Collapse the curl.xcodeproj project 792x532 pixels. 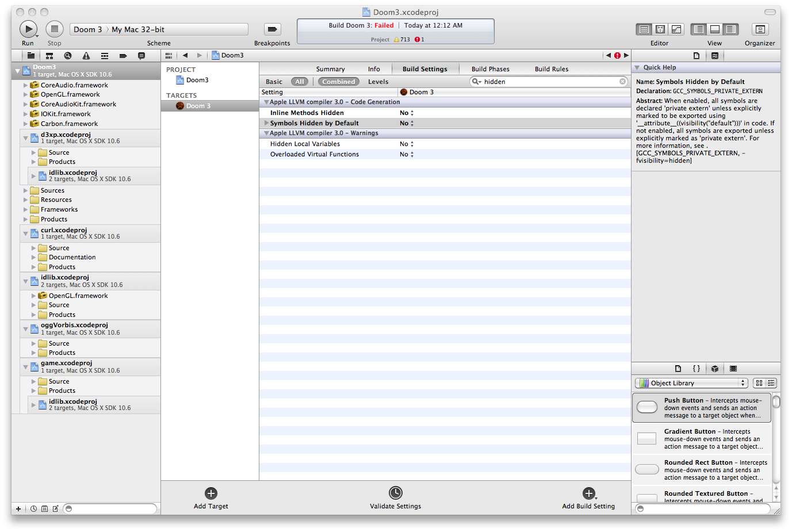[25, 234]
